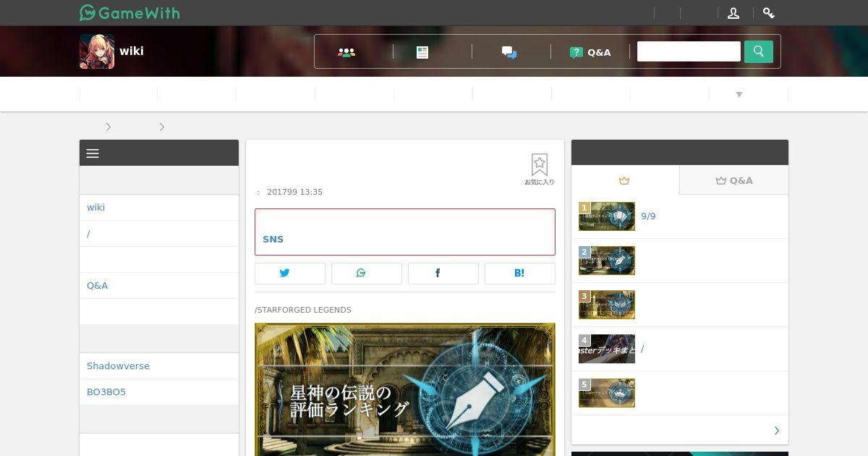Open rank 4 Master deck thumbnail

click(607, 349)
